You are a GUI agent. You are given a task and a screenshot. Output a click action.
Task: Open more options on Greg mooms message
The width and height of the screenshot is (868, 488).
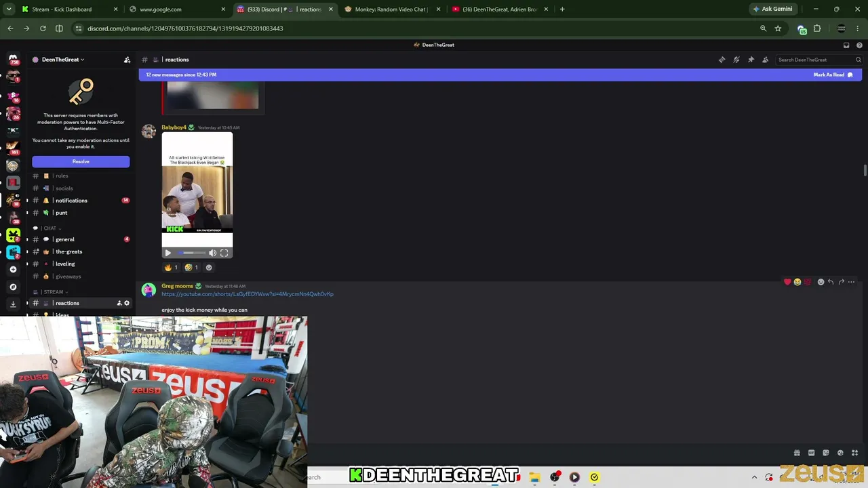coord(851,282)
